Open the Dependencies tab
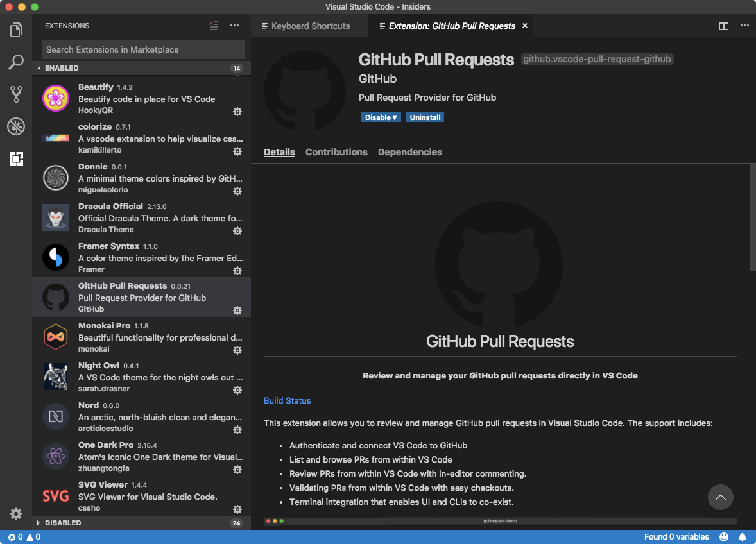This screenshot has height=544, width=756. [x=409, y=152]
